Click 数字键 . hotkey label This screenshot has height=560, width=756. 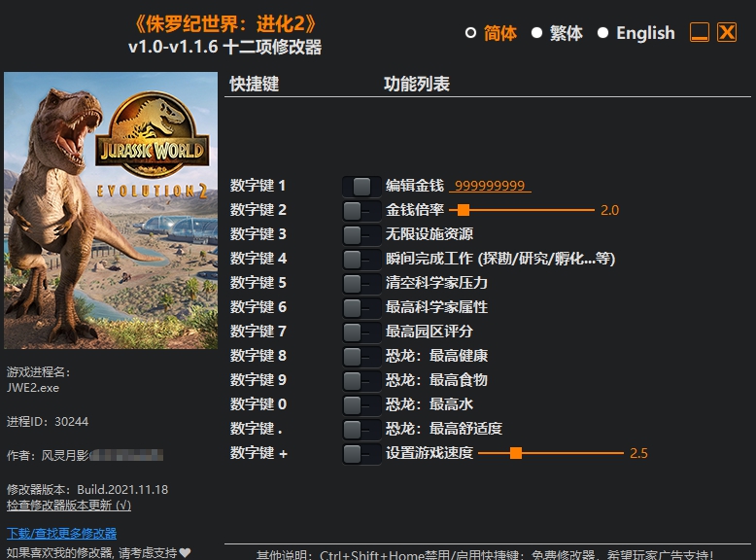tap(256, 429)
